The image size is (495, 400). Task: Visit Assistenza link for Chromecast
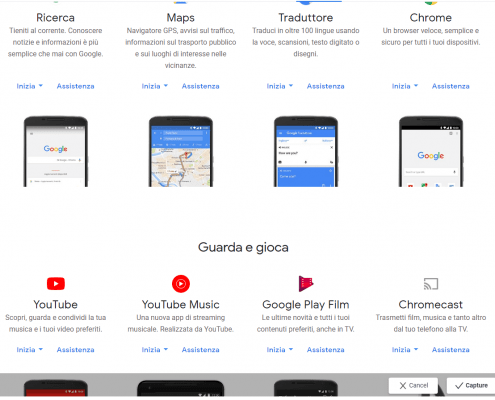(x=451, y=350)
